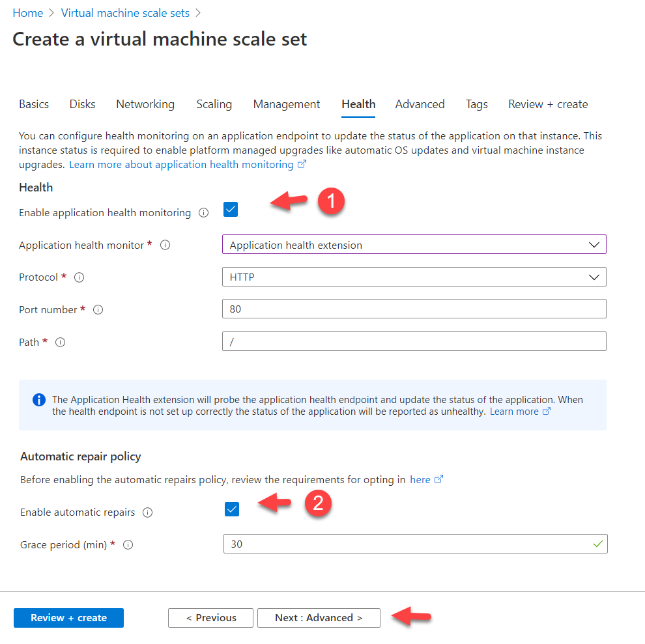The height and width of the screenshot is (644, 645).
Task: Click info icon beside Enable application health monitoring
Action: pos(204,213)
